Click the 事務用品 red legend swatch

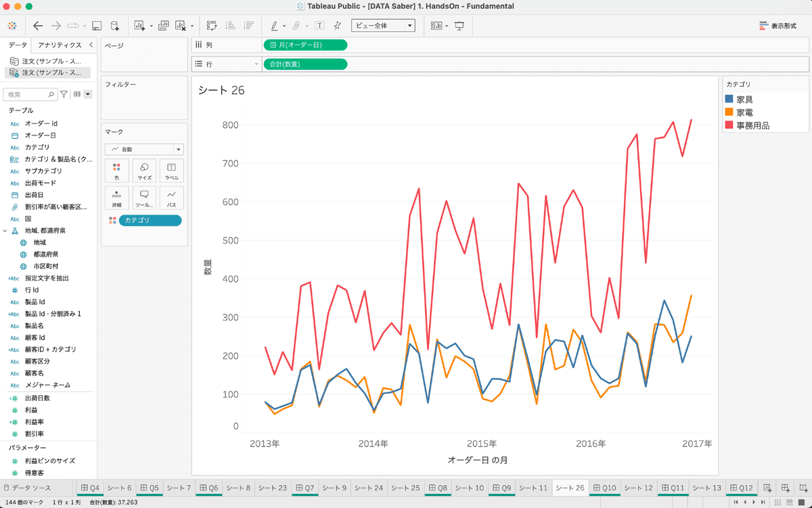pyautogui.click(x=729, y=125)
